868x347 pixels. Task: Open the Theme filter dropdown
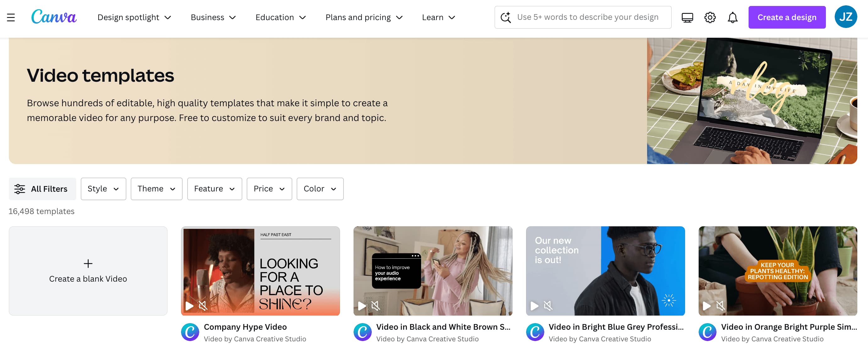point(157,189)
